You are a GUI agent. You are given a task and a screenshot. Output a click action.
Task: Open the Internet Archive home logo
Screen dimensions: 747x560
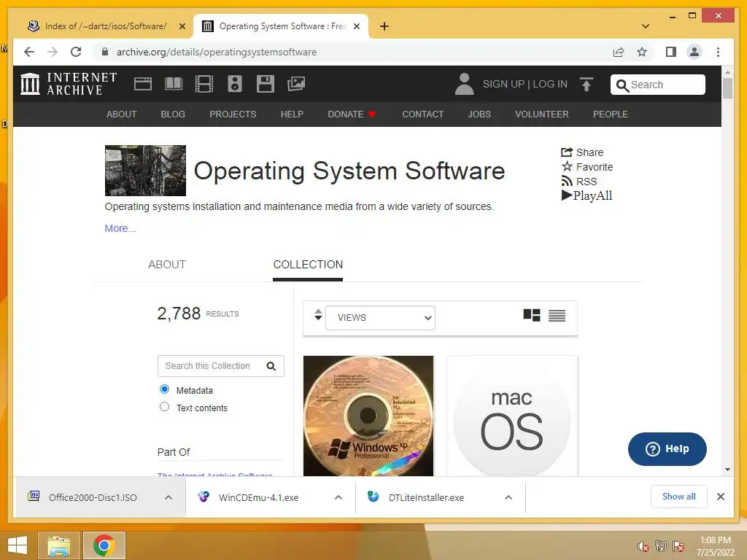[69, 84]
